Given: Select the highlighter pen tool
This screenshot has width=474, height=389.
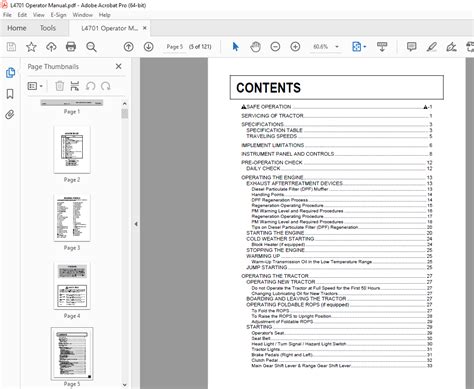Looking at the screenshot, I should [x=431, y=47].
